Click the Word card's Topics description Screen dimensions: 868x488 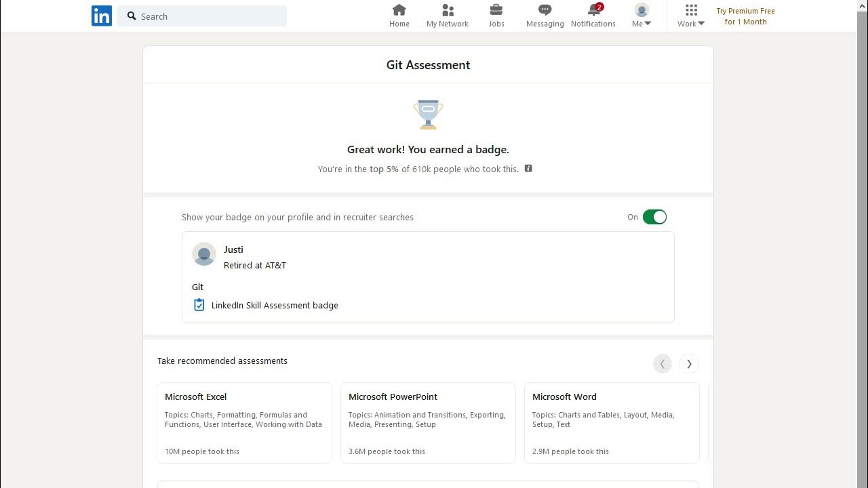604,420
